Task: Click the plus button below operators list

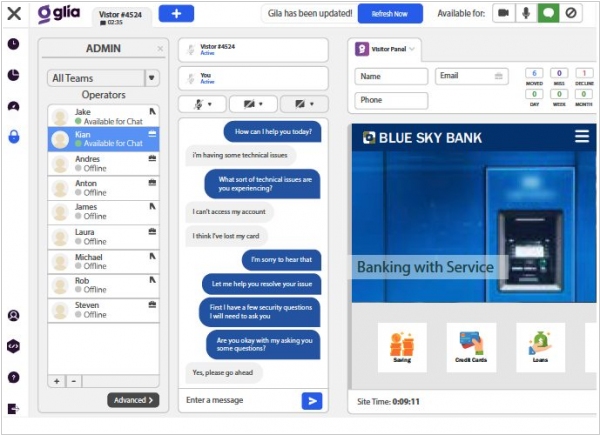Action: point(57,381)
